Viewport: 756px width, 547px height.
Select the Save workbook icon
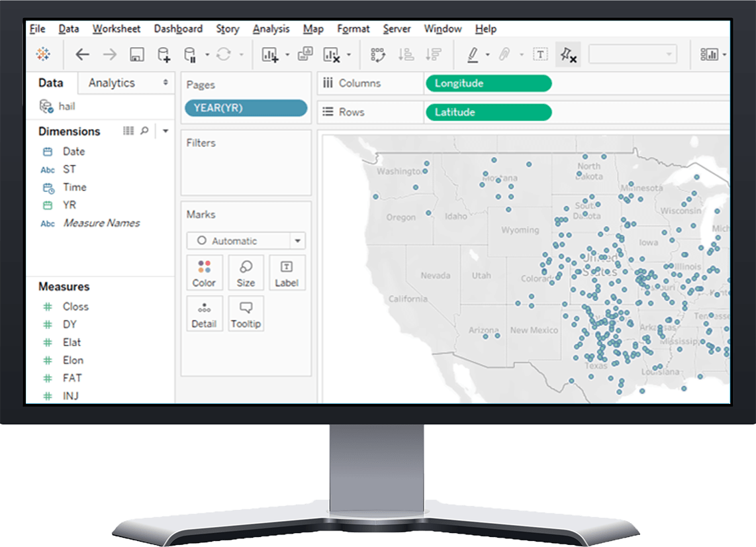pos(136,54)
